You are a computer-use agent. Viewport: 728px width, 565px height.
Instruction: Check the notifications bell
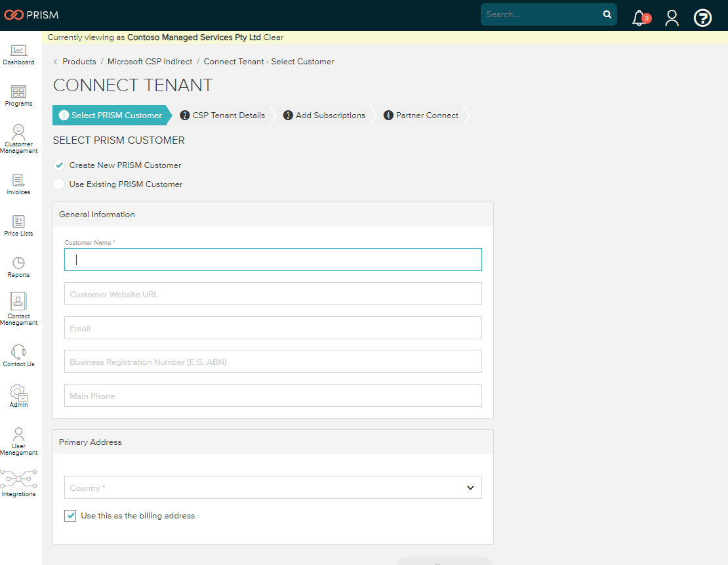point(639,18)
